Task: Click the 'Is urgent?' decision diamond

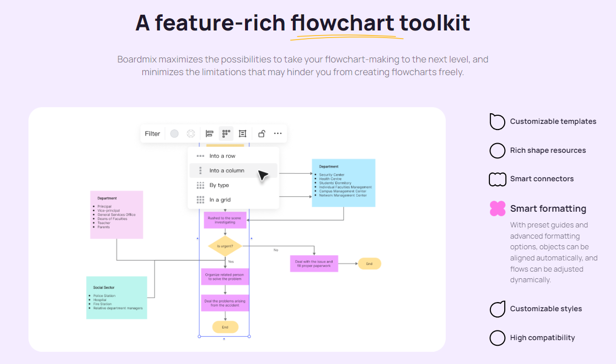Action: (225, 246)
